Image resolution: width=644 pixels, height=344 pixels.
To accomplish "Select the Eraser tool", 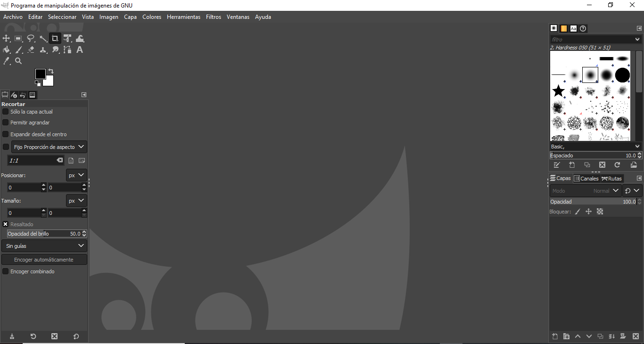I will click(31, 49).
